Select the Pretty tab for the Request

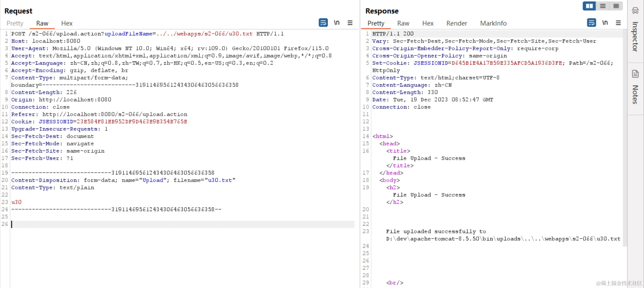point(15,23)
